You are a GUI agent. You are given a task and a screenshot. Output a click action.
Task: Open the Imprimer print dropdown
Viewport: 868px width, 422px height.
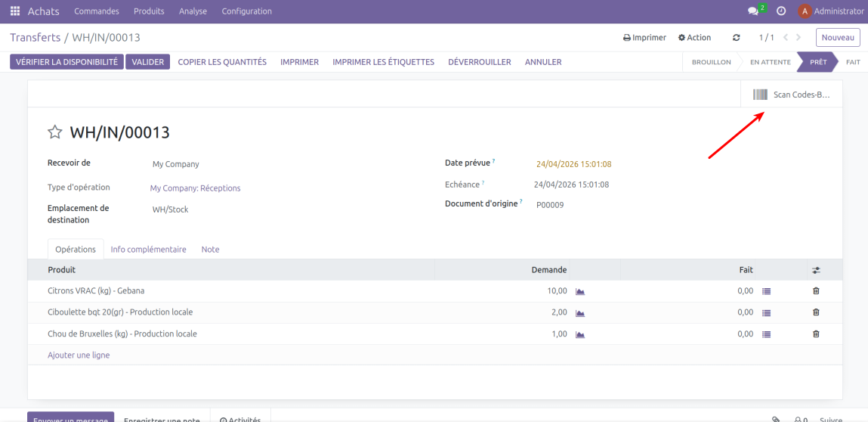(644, 38)
